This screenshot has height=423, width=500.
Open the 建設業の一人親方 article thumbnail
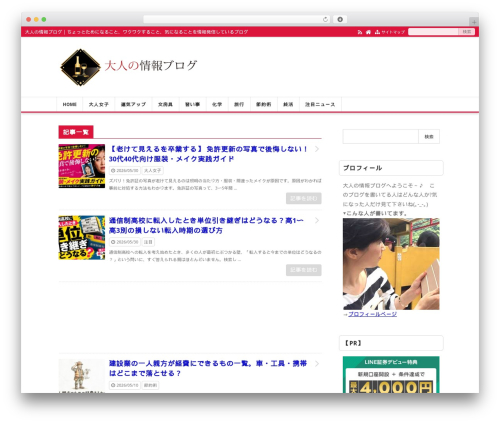pyautogui.click(x=82, y=376)
